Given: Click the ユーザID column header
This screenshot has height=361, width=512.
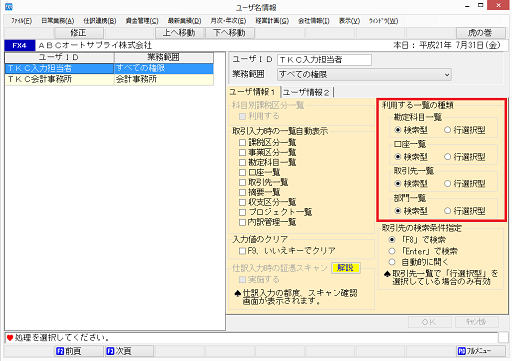Looking at the screenshot, I should [x=59, y=57].
